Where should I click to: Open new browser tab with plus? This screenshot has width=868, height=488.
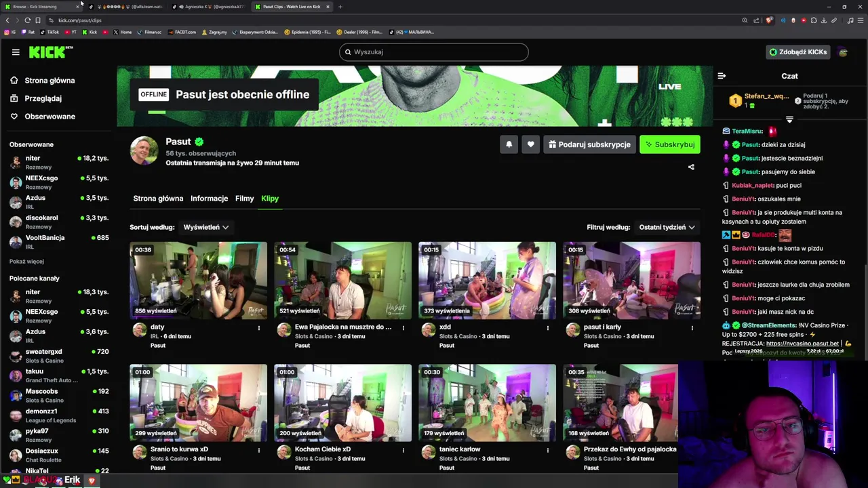(x=340, y=7)
